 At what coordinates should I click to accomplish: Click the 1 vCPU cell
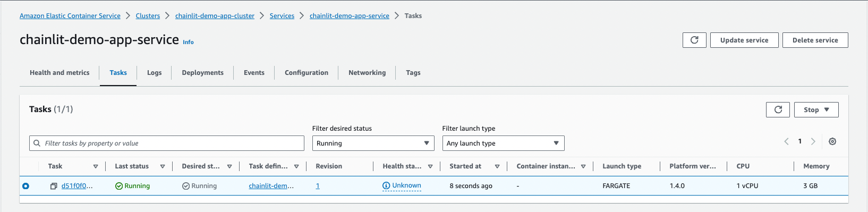click(x=747, y=186)
